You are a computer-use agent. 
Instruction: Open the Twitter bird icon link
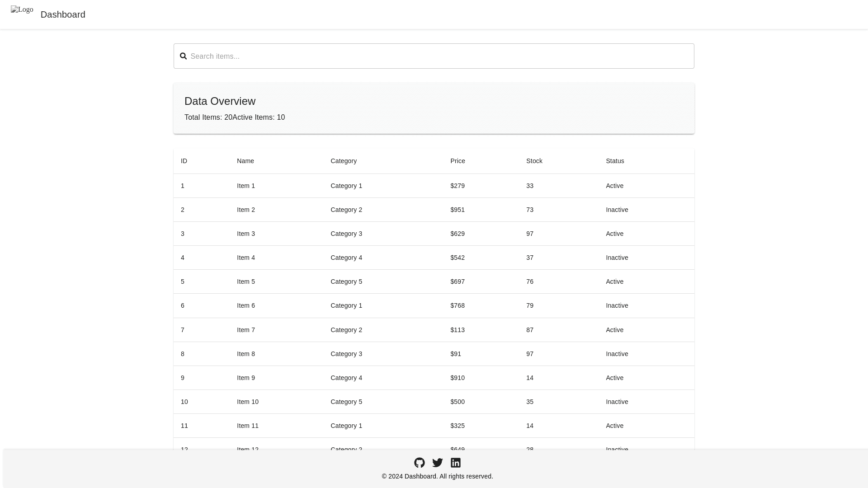[x=437, y=463]
